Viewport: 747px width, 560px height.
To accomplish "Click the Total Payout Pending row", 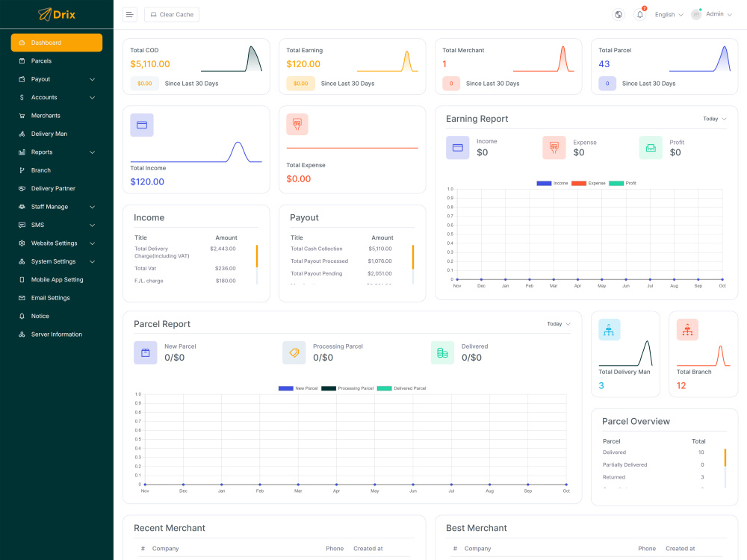I will point(341,274).
